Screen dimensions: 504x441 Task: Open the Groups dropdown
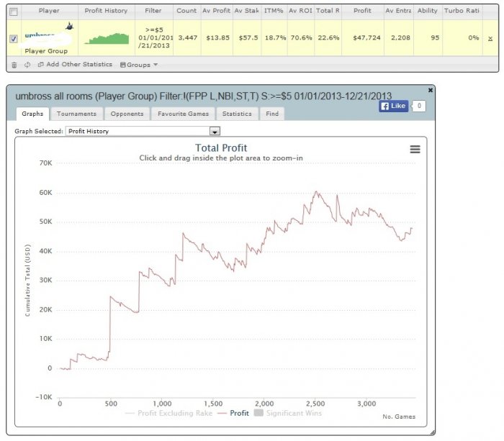coord(139,65)
